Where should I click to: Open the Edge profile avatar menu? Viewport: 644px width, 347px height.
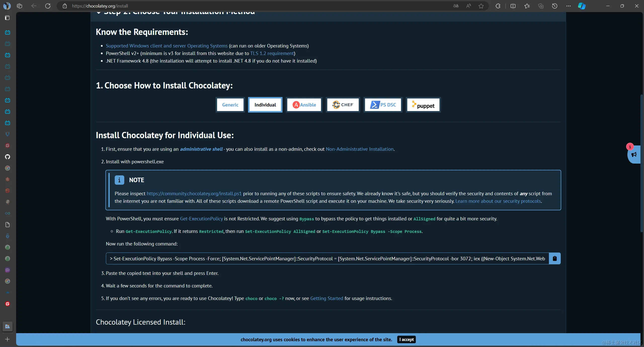pyautogui.click(x=7, y=6)
